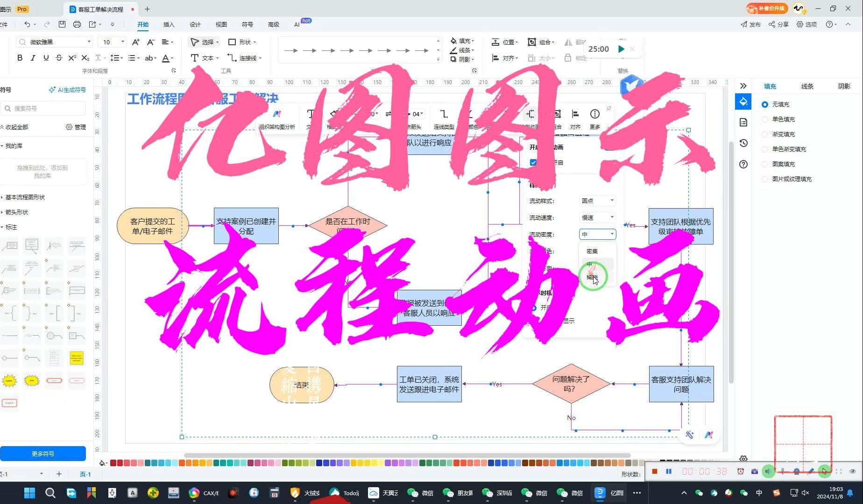This screenshot has width=863, height=504.
Task: Select Single color gradient fill option
Action: coord(765,149)
